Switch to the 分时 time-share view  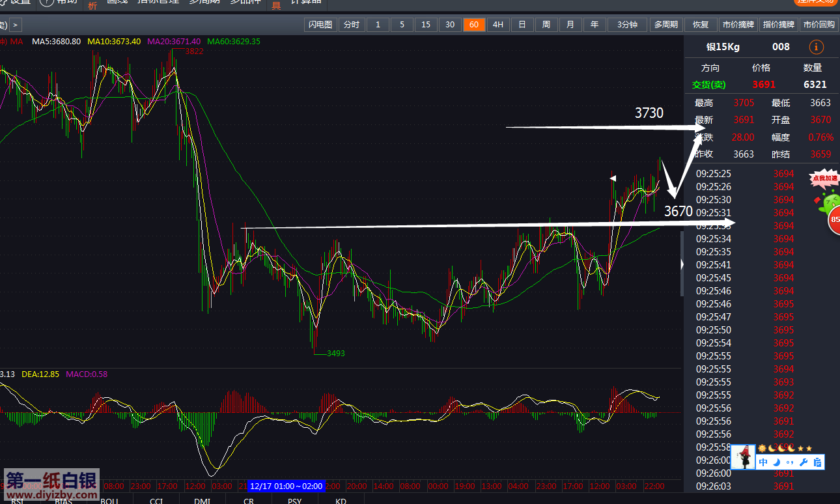pyautogui.click(x=351, y=25)
